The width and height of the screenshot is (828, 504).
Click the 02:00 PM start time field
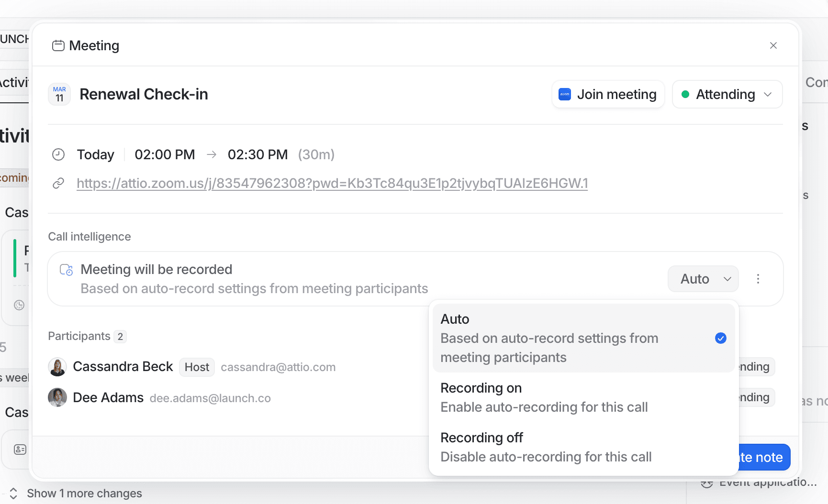pos(165,154)
